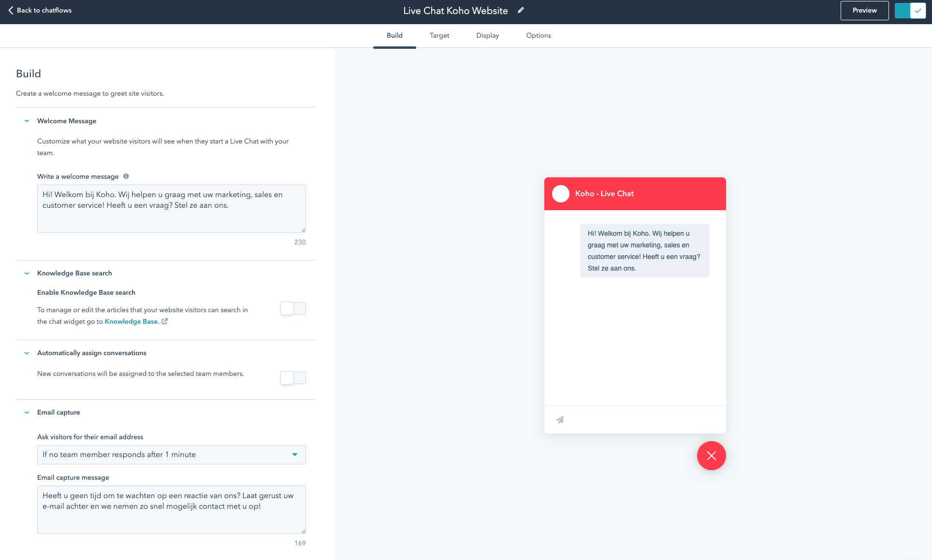Click the Enable Knowledge Base search label

(86, 292)
